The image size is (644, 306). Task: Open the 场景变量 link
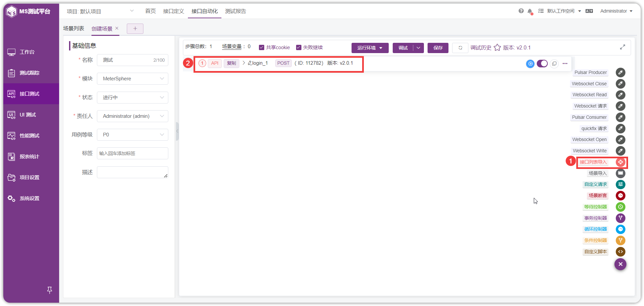pos(232,46)
